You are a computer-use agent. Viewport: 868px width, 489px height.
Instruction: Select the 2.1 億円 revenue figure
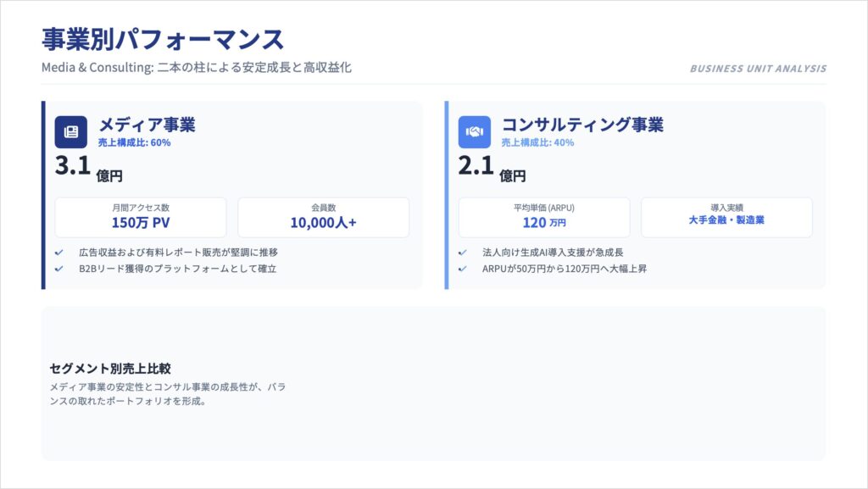492,168
